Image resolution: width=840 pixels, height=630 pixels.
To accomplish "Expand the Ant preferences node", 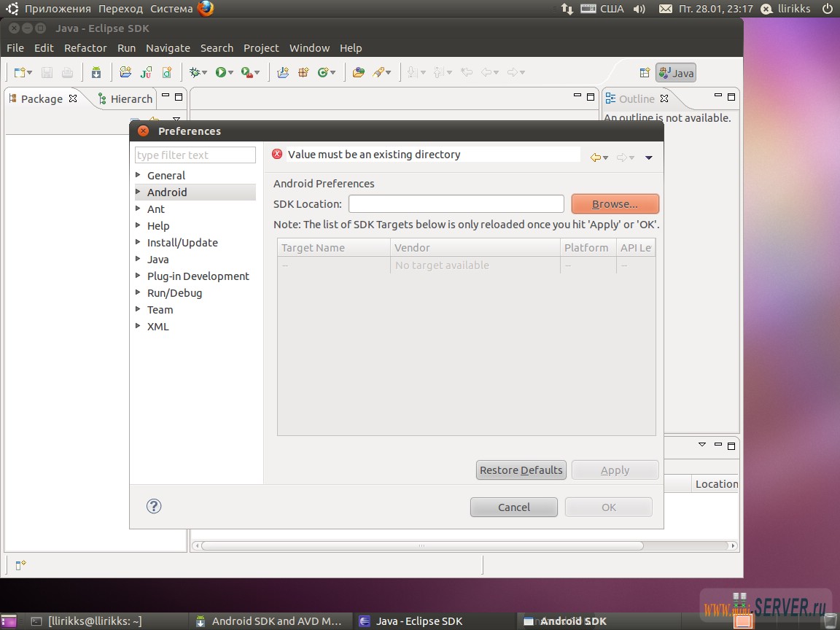I will pos(139,209).
